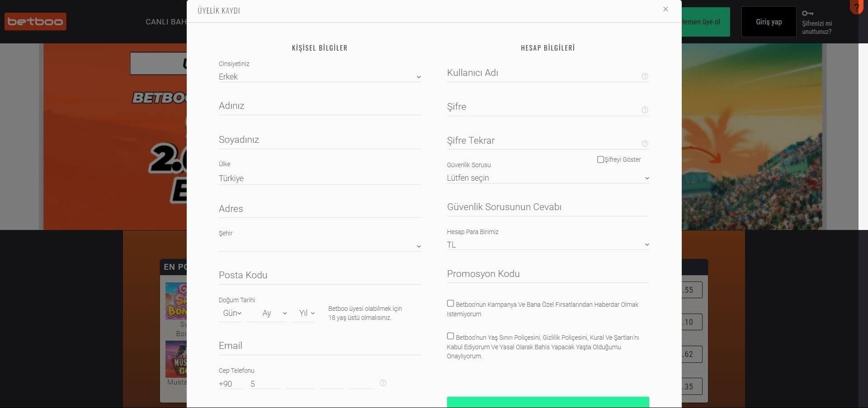The image size is (868, 408).
Task: Check the campaign notifications opt-in checkbox
Action: pyautogui.click(x=450, y=304)
